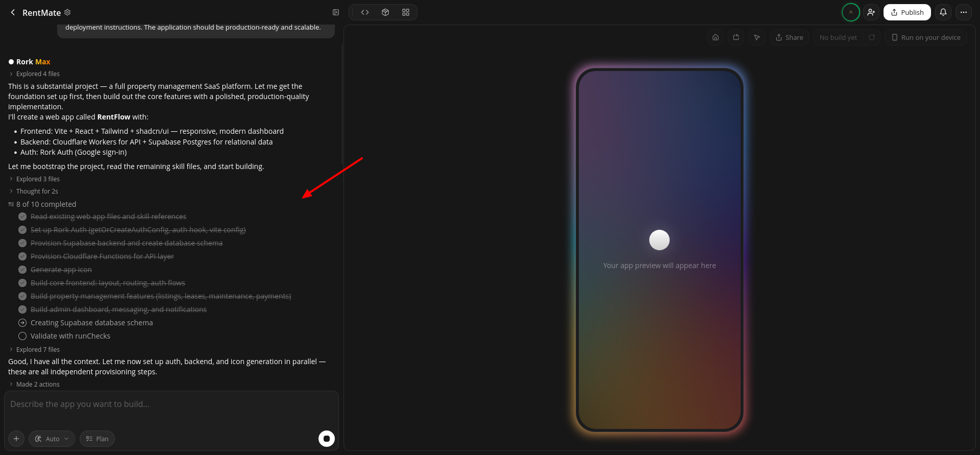Expand Thought for 2s
The image size is (980, 455).
coord(33,191)
